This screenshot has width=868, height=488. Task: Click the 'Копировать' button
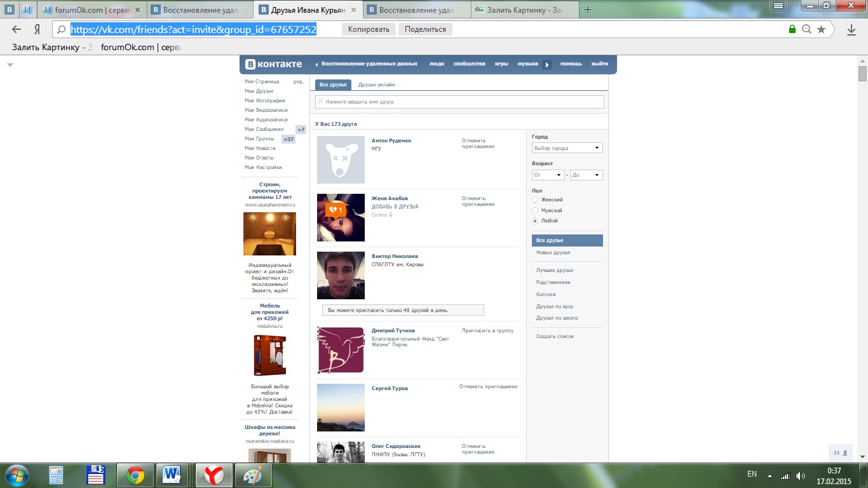[x=369, y=29]
